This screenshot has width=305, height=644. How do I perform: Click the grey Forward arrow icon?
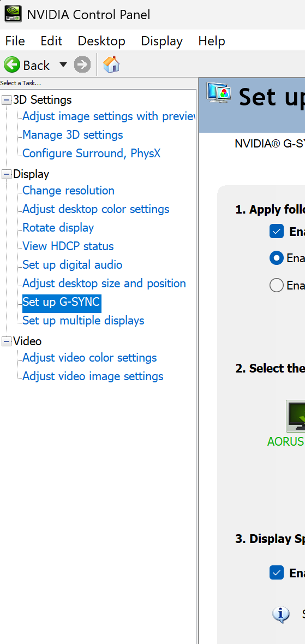tap(82, 65)
